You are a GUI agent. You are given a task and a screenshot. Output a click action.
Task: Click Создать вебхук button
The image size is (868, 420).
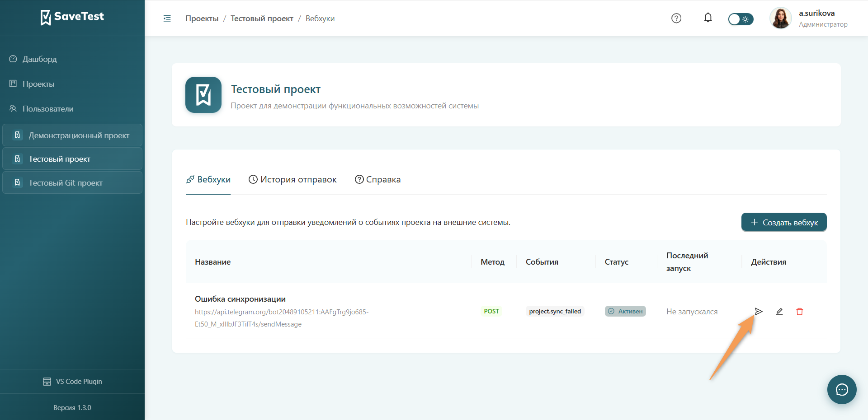(784, 222)
